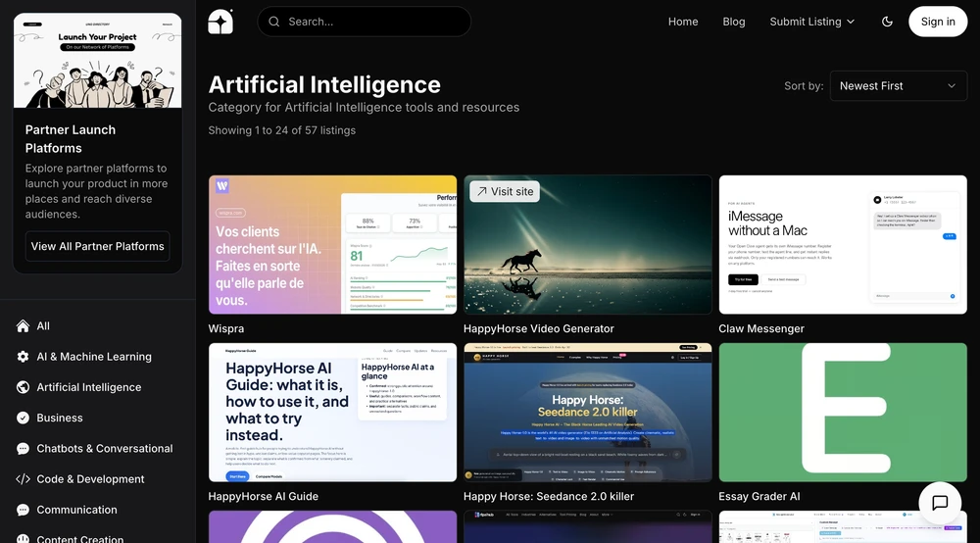Click the speech icon for Communication
Image resolution: width=980 pixels, height=543 pixels.
coord(24,510)
